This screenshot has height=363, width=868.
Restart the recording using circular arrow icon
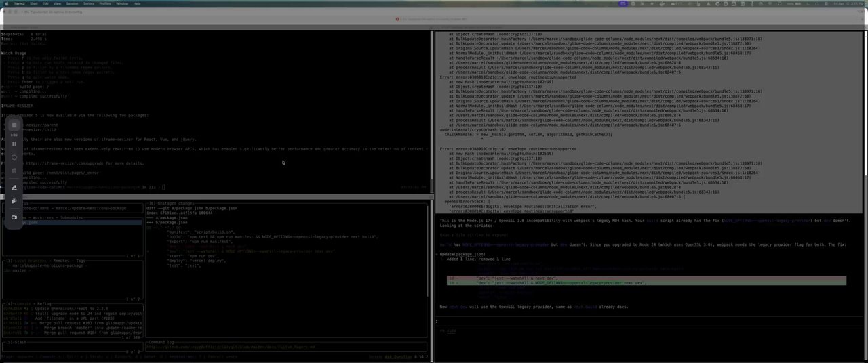click(14, 157)
